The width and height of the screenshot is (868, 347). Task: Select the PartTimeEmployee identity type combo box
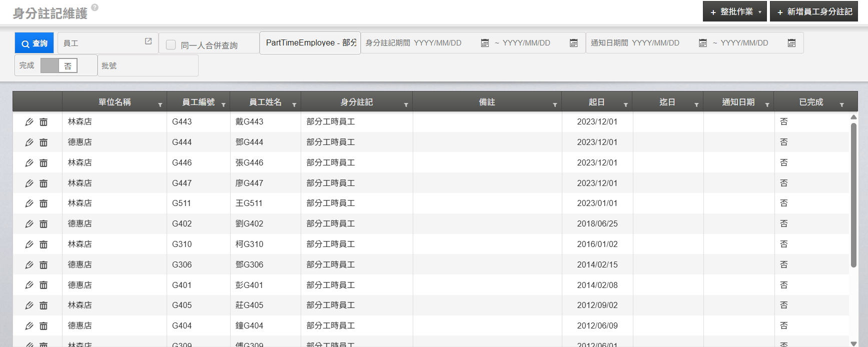pos(310,43)
